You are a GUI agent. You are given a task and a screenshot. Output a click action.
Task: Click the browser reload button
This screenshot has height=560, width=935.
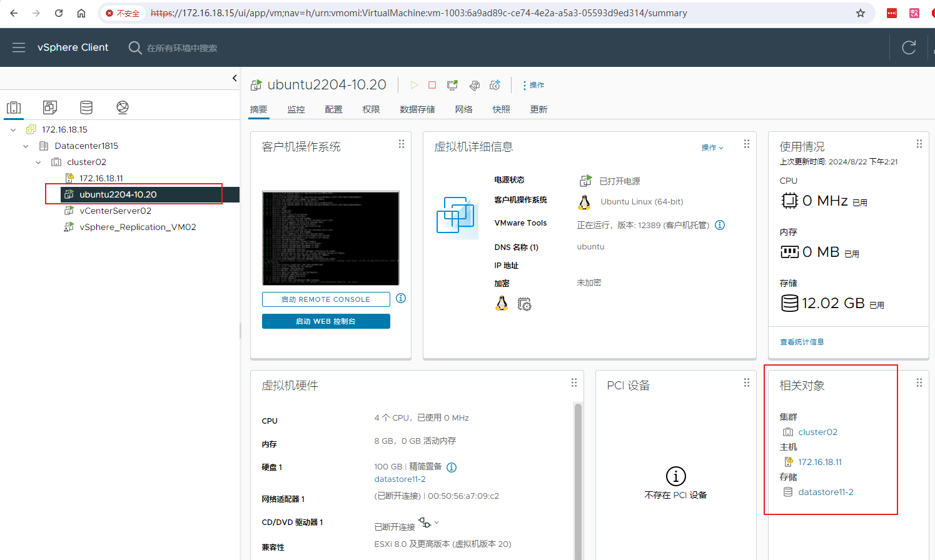pyautogui.click(x=58, y=13)
